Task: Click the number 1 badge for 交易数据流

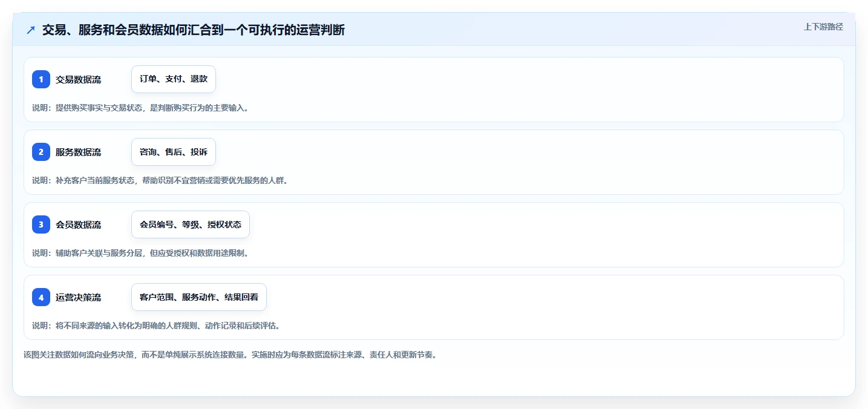Action: 41,79
